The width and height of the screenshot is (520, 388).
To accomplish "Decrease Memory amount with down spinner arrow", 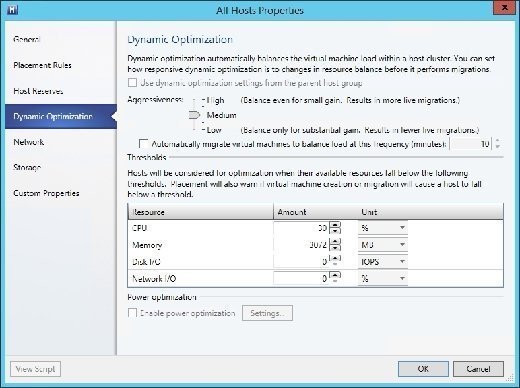I will [x=335, y=248].
